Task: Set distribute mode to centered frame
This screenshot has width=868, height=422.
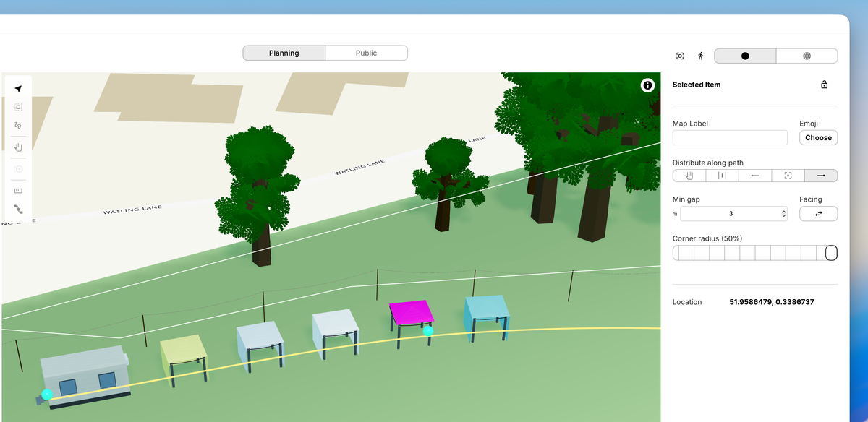Action: point(788,176)
